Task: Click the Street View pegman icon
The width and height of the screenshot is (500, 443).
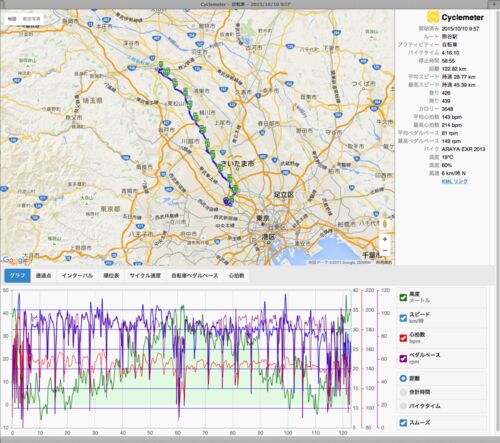Action: point(385,224)
